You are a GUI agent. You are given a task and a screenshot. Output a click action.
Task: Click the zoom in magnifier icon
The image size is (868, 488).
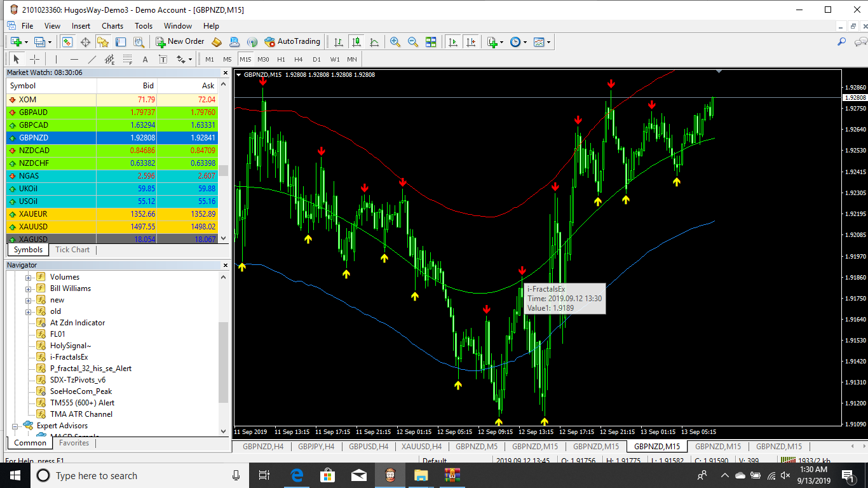(395, 42)
